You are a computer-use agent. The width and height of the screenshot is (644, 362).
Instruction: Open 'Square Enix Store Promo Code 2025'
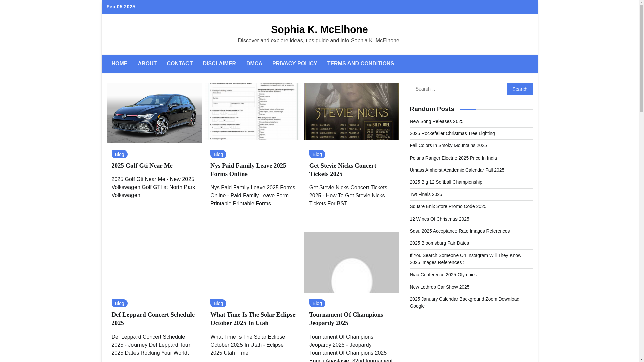(x=448, y=206)
